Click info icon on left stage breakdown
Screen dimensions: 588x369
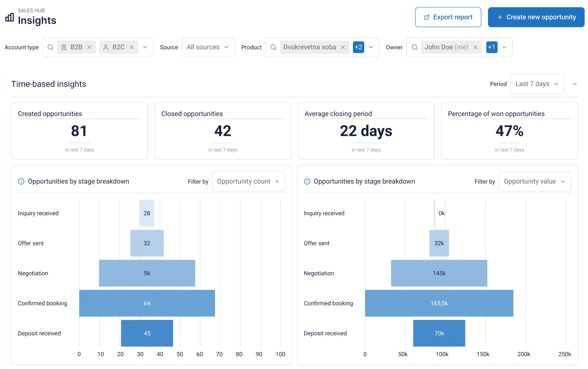click(x=21, y=181)
